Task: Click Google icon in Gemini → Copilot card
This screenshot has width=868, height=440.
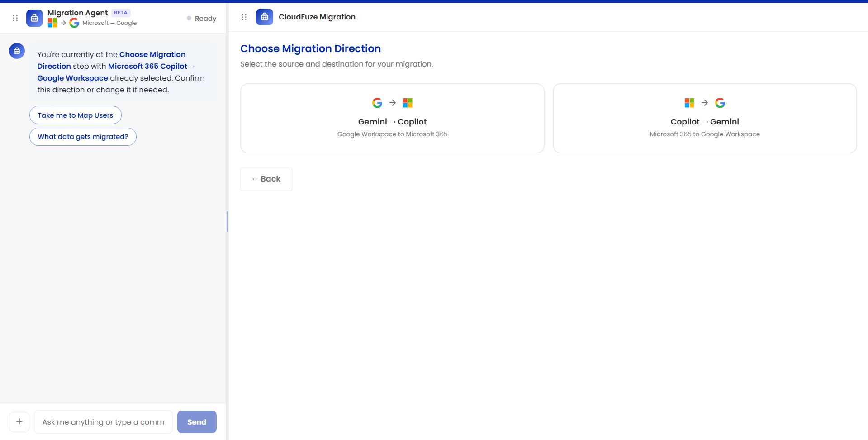Action: [377, 103]
